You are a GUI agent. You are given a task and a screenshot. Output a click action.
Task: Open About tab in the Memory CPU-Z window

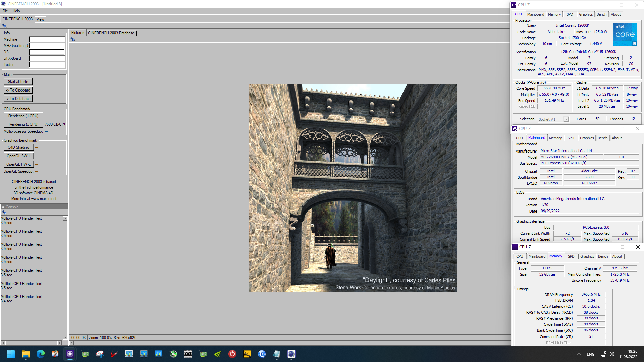coord(617,256)
